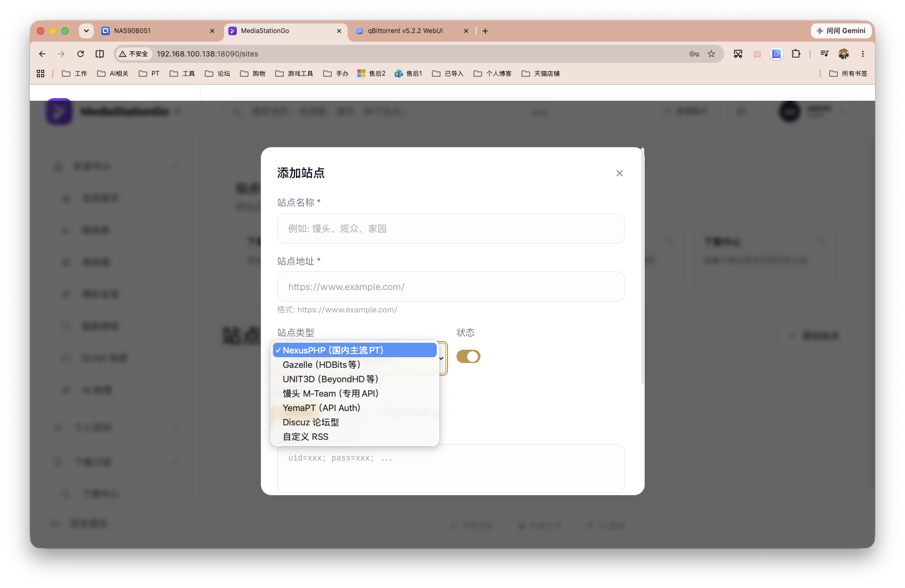The image size is (905, 588).
Task: Close the MediaStationGo browser tab
Action: coord(339,31)
